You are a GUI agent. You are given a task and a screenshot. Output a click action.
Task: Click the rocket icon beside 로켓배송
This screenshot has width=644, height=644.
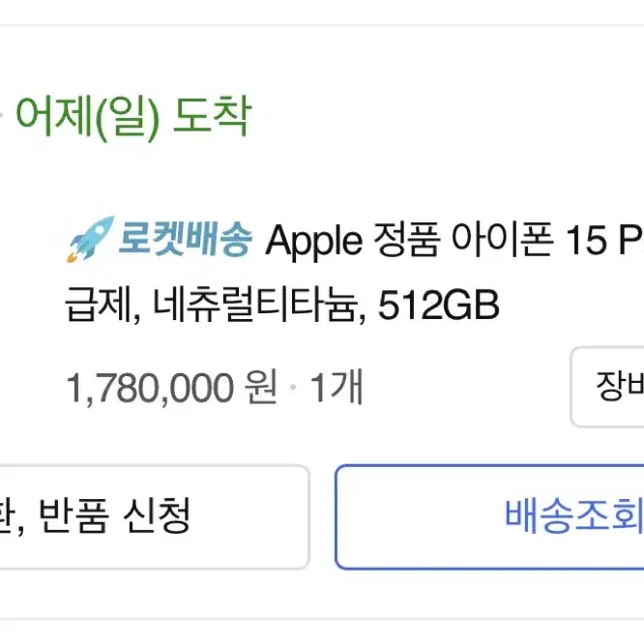(90, 239)
